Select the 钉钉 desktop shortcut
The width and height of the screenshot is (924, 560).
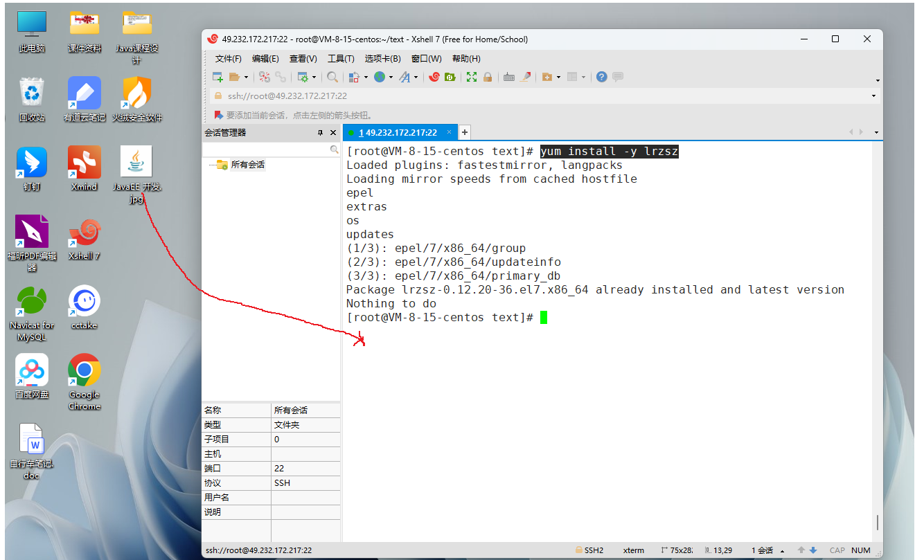tap(32, 169)
